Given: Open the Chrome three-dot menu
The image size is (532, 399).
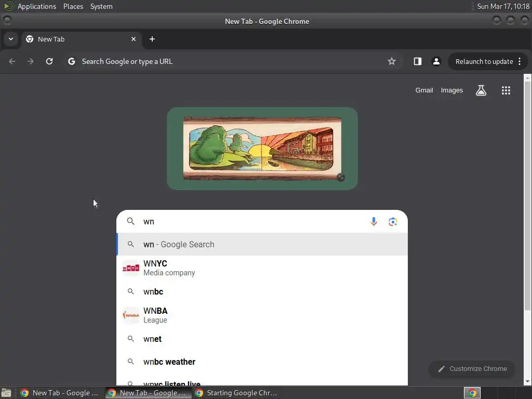Looking at the screenshot, I should point(520,61).
